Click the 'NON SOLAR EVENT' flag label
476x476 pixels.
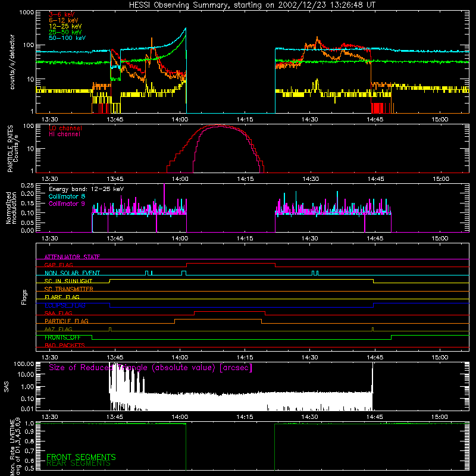(x=72, y=273)
